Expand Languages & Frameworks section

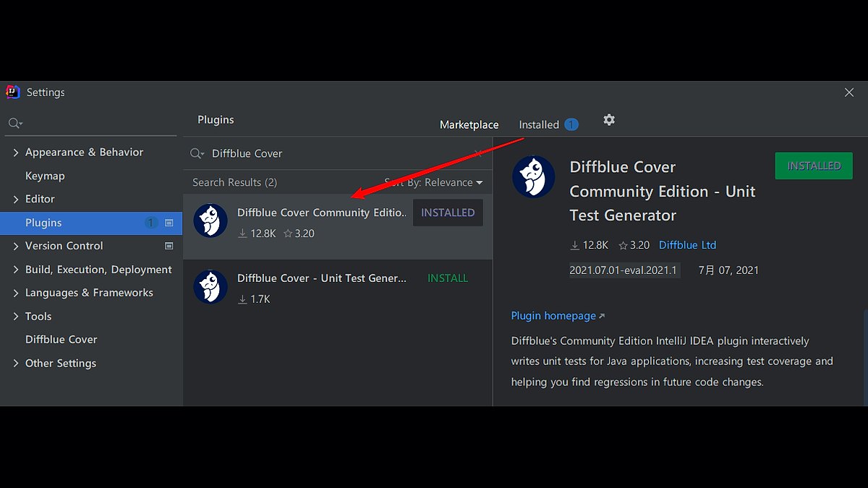click(x=16, y=293)
